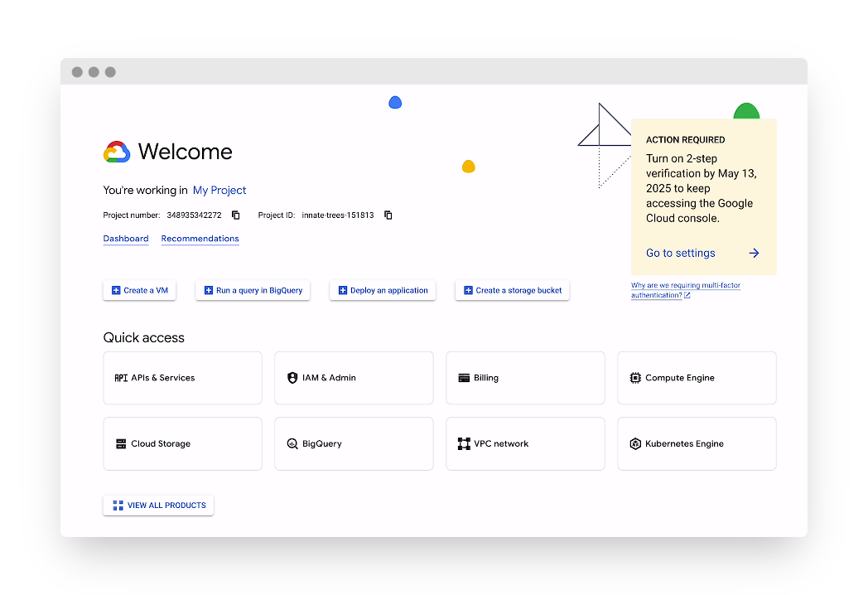Click the magnifier icon in BigQuery card
This screenshot has width=868, height=595.
[x=292, y=443]
